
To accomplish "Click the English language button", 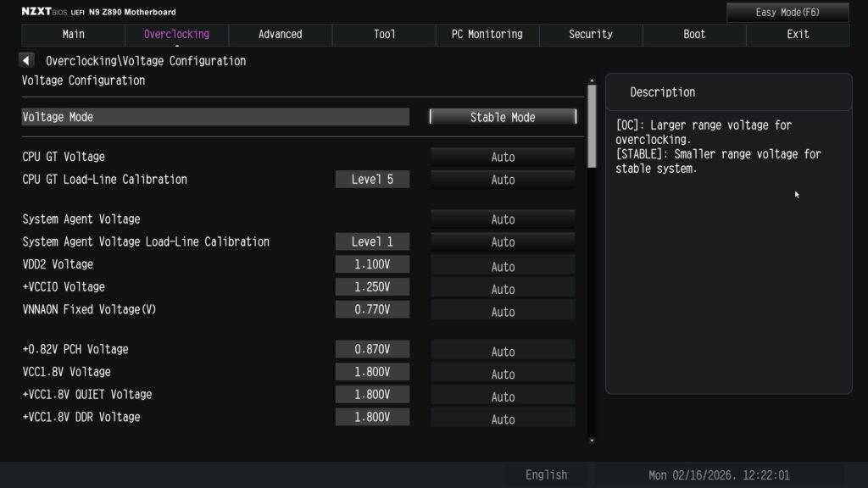I will pyautogui.click(x=547, y=475).
